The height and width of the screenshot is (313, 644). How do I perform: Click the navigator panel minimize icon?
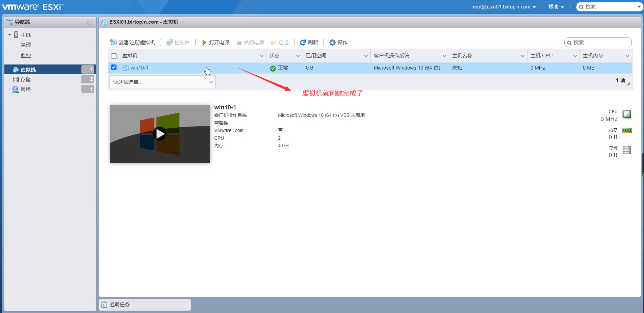tap(89, 23)
